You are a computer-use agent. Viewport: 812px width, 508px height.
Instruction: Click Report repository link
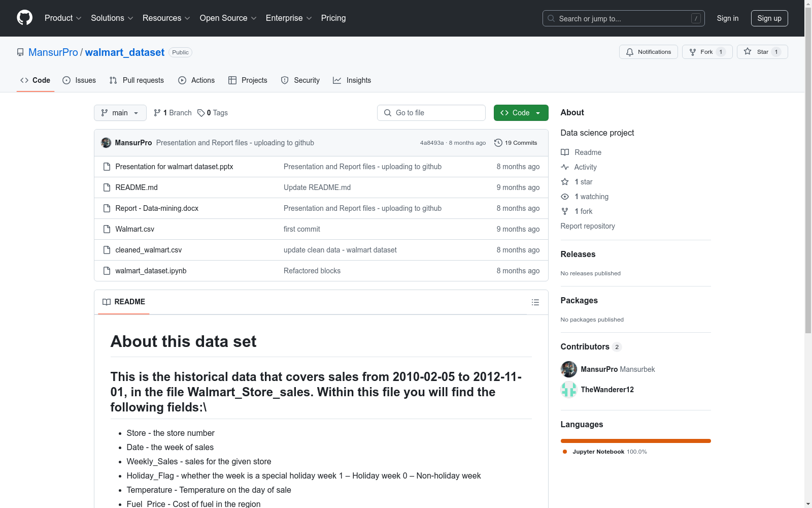pyautogui.click(x=588, y=226)
